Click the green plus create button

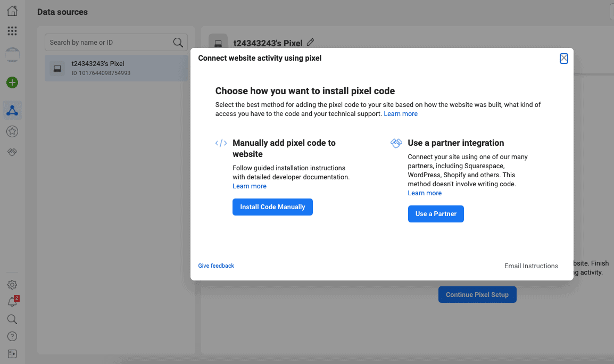[x=12, y=82]
